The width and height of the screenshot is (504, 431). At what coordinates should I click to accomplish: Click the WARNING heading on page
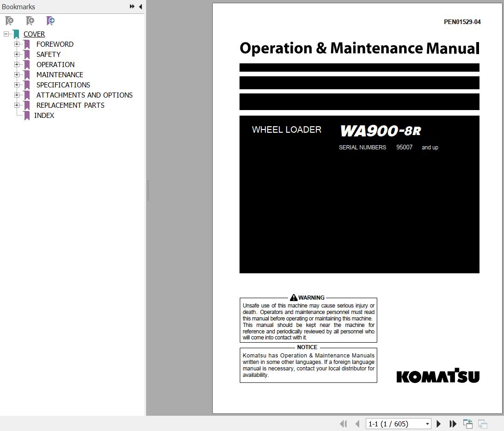pyautogui.click(x=307, y=298)
